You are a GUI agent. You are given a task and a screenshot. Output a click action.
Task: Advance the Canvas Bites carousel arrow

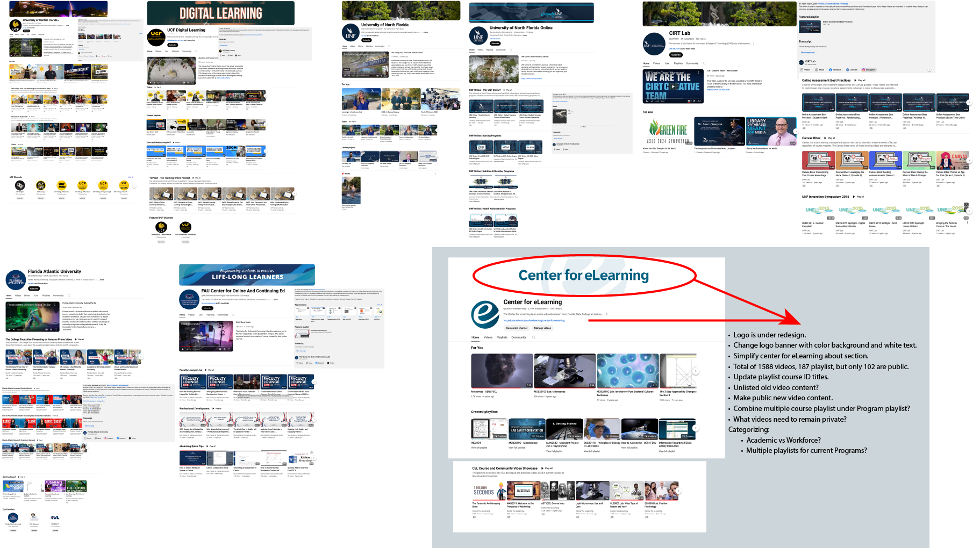pos(969,160)
